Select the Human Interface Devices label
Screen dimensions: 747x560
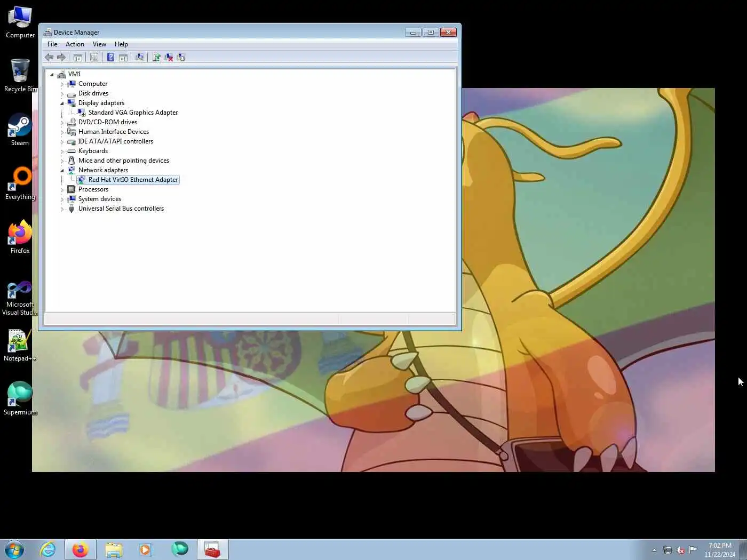click(113, 132)
